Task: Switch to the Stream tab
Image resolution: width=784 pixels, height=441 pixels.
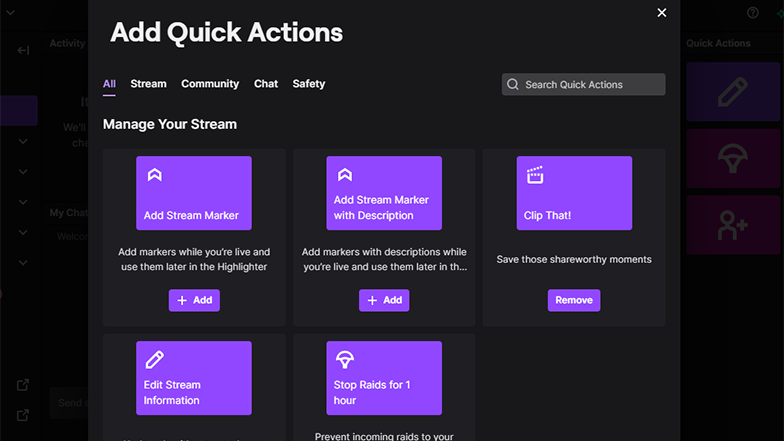Action: pos(148,84)
